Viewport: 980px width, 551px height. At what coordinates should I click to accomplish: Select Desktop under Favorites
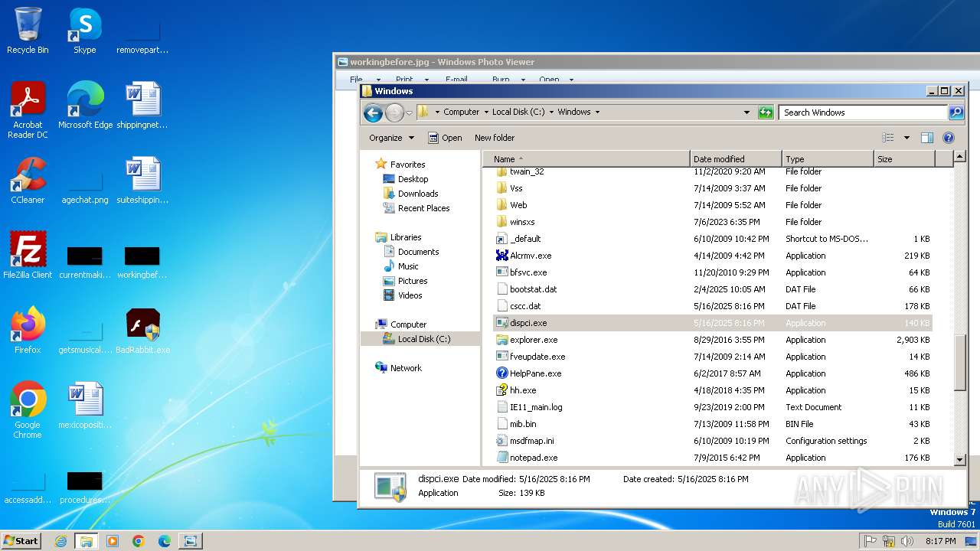[x=413, y=179]
